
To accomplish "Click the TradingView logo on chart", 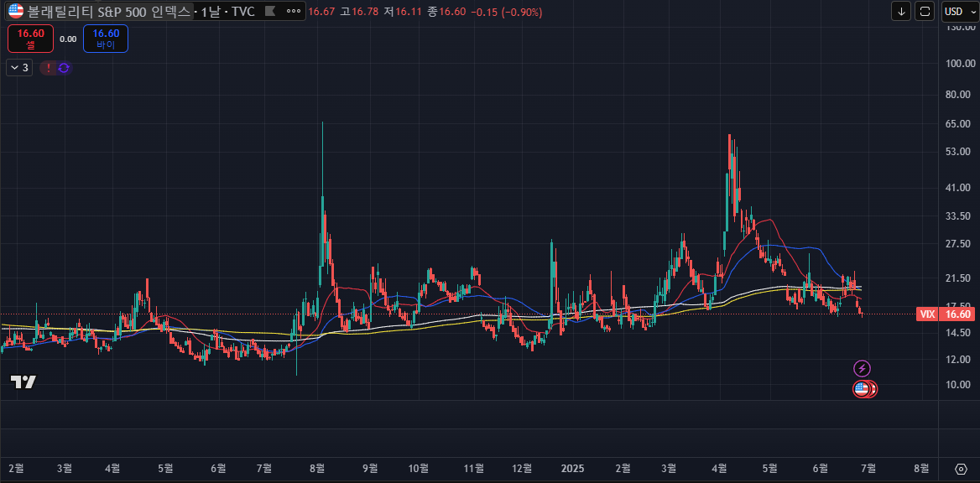I will click(23, 382).
